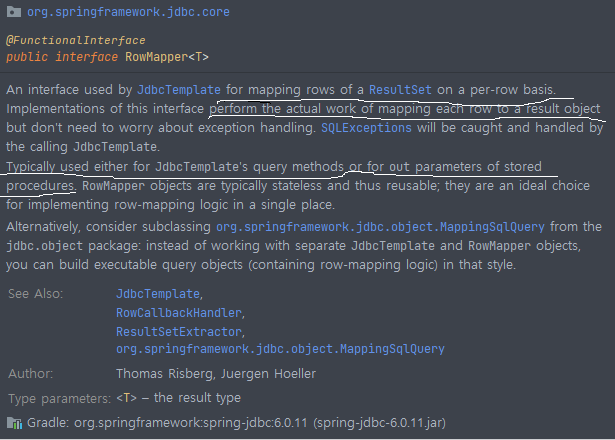Click author names Thomas Risberg, Juergen Hoeller
Viewport: 615px width, 440px height.
(216, 374)
